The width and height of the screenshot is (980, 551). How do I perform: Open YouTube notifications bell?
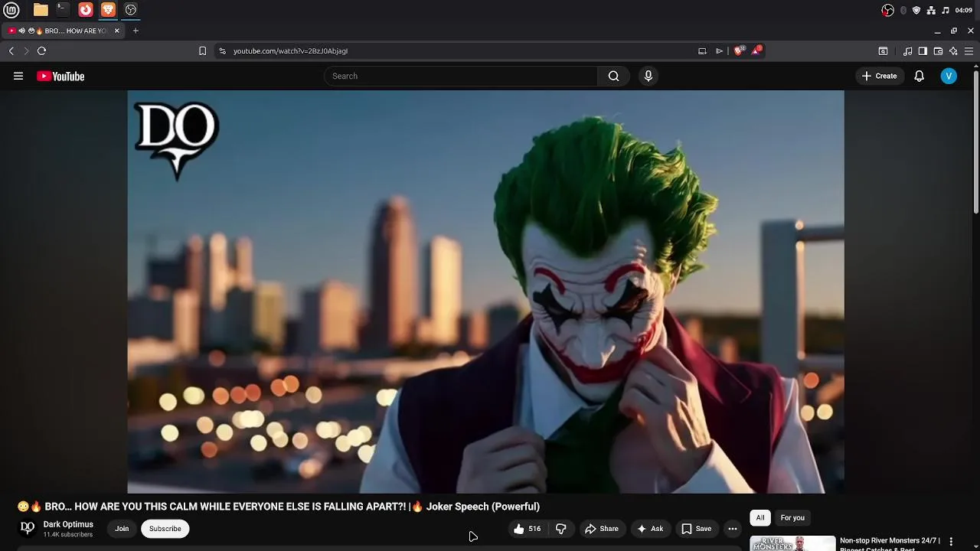(x=920, y=76)
